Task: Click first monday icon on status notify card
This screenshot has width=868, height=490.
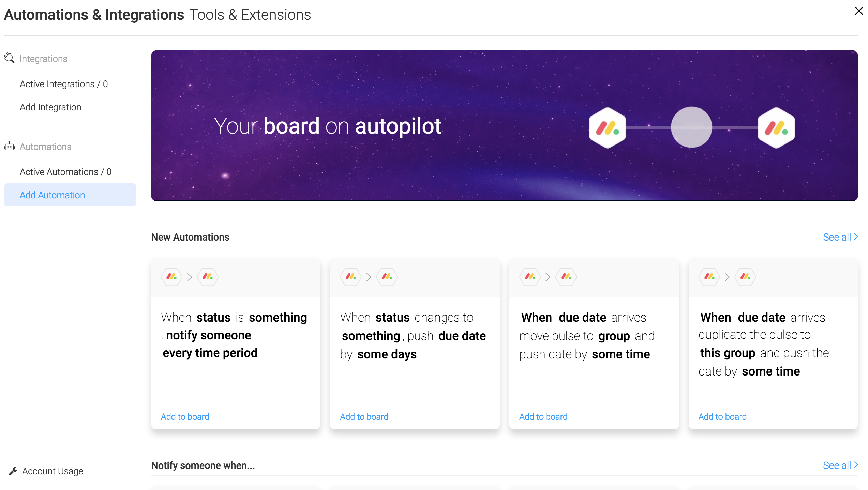Action: [171, 277]
